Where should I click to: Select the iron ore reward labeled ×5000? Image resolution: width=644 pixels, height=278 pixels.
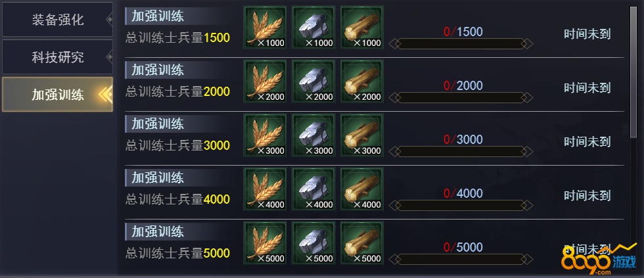pos(313,243)
